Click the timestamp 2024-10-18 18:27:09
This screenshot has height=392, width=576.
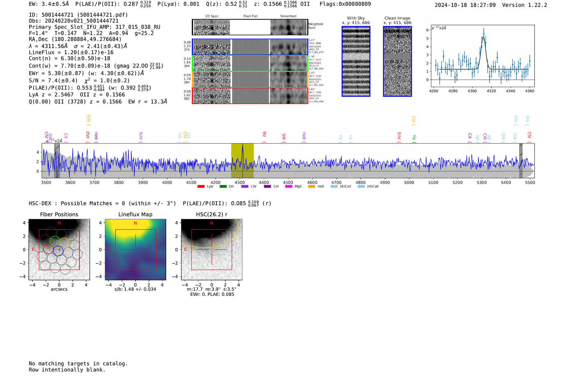(x=465, y=5)
